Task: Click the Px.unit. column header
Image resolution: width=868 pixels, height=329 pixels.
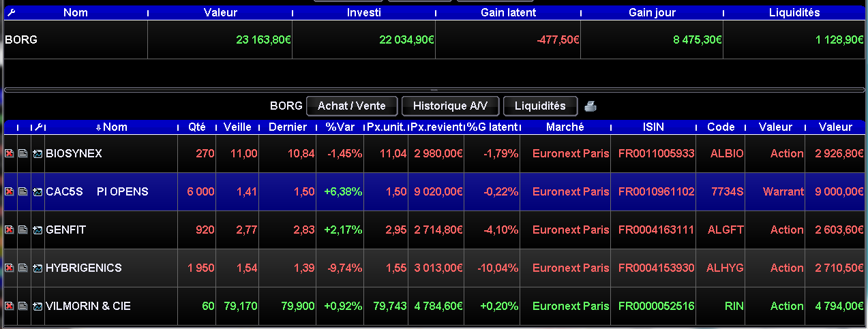Action: [387, 127]
